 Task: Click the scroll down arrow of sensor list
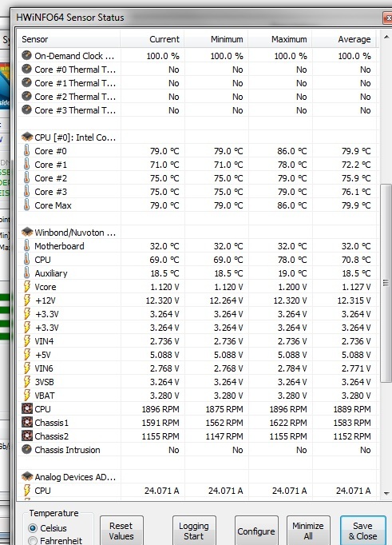386,493
